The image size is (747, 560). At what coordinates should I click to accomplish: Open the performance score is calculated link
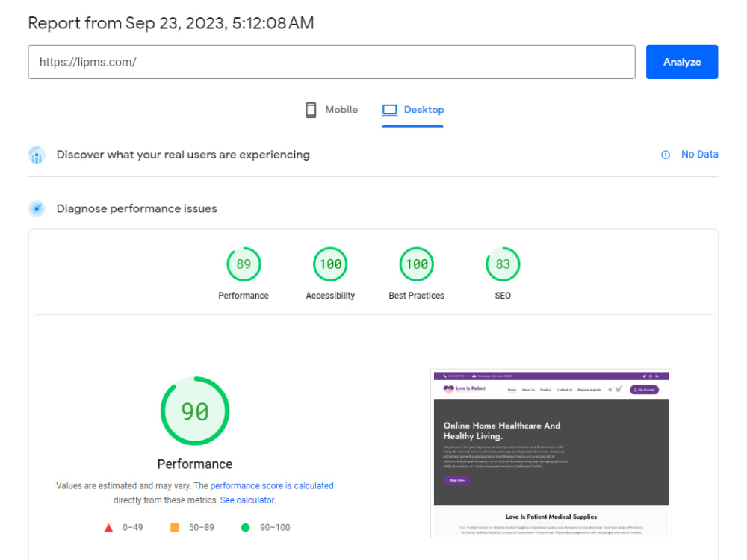272,485
